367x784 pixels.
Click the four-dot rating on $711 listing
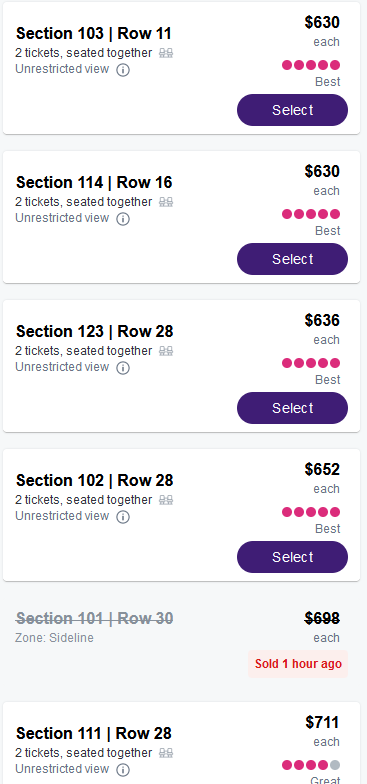click(311, 765)
